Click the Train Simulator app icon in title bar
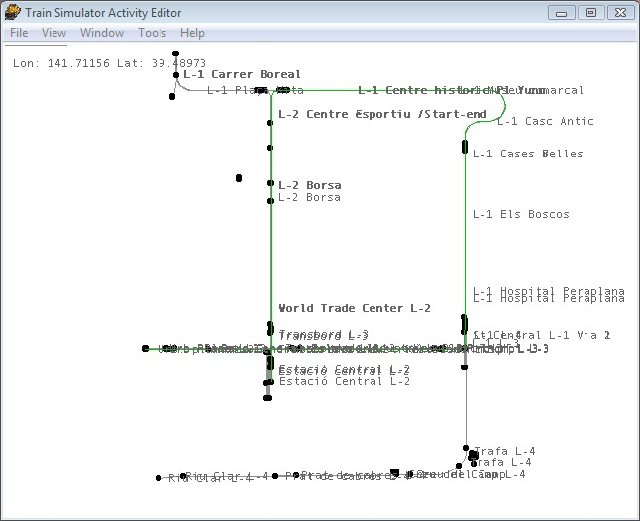The image size is (640, 521). 12,12
